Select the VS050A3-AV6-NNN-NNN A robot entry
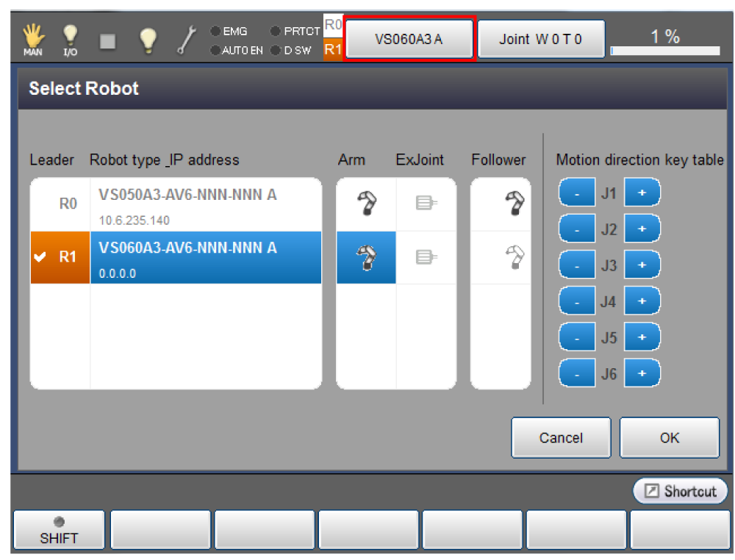 point(206,204)
